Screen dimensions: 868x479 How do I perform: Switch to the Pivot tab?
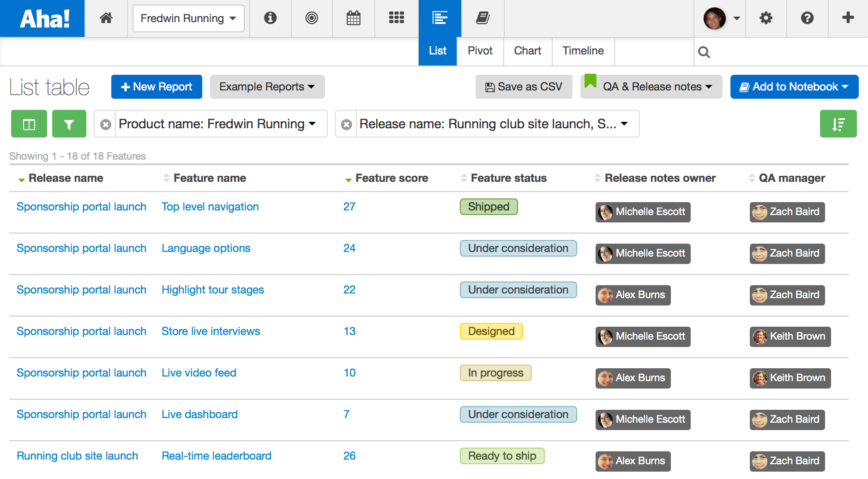point(480,51)
